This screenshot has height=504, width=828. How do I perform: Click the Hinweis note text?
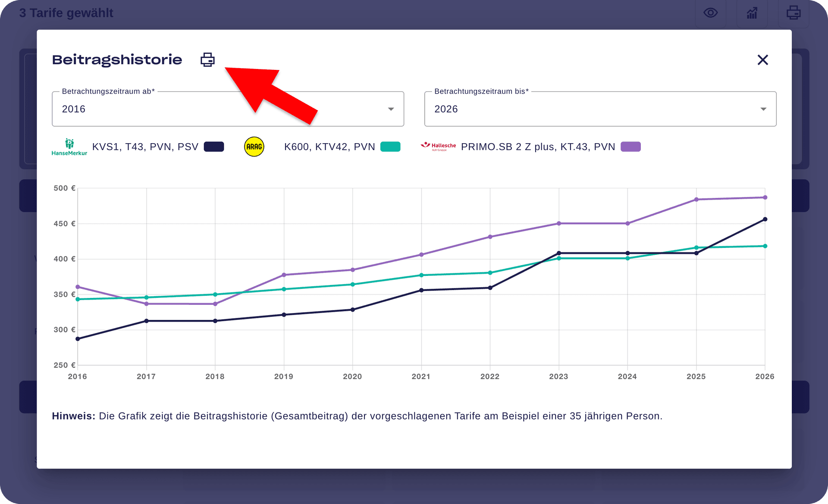(357, 416)
